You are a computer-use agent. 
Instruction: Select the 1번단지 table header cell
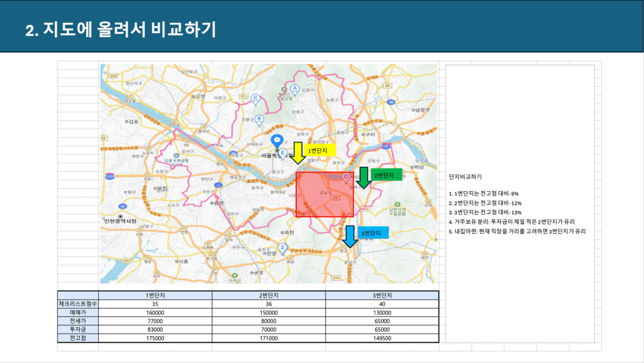tap(155, 295)
